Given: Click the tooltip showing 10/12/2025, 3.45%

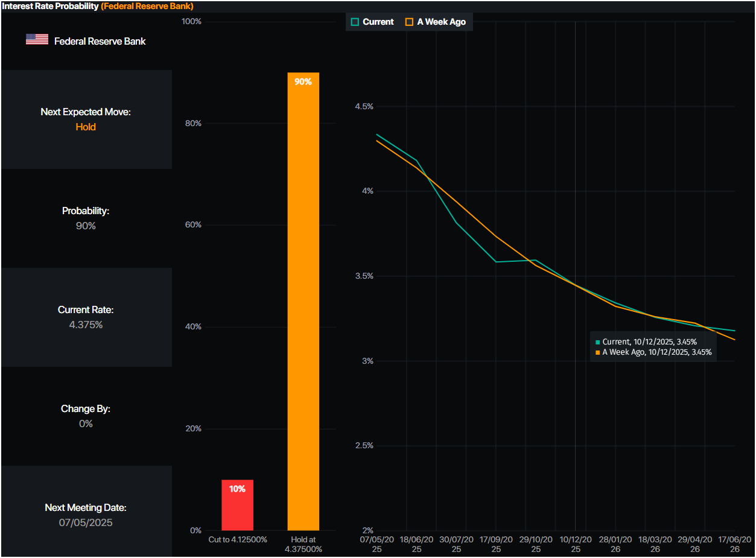Looking at the screenshot, I should point(653,347).
